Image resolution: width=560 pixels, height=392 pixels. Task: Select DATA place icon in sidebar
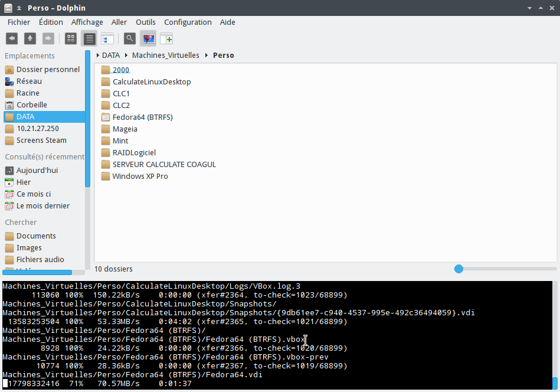(9, 117)
